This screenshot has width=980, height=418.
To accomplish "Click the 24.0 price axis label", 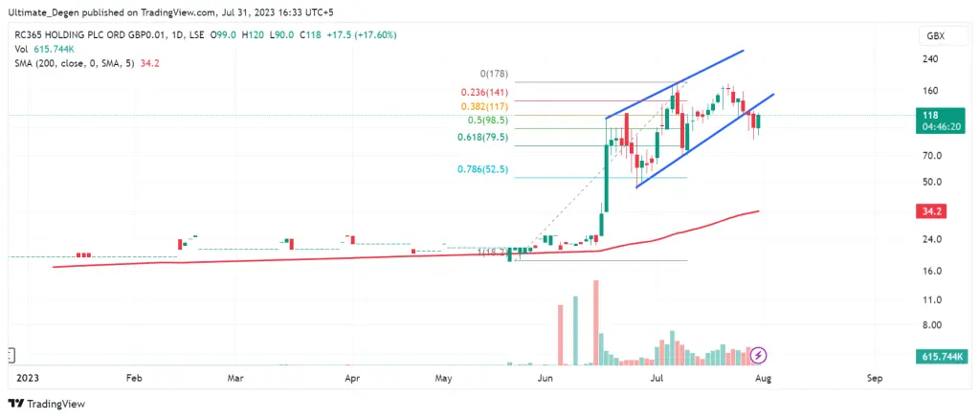I will click(932, 239).
